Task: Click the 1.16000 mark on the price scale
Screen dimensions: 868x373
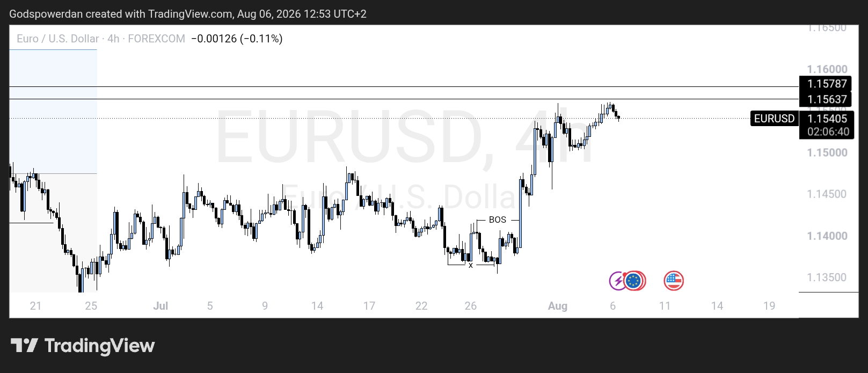Action: coord(827,69)
